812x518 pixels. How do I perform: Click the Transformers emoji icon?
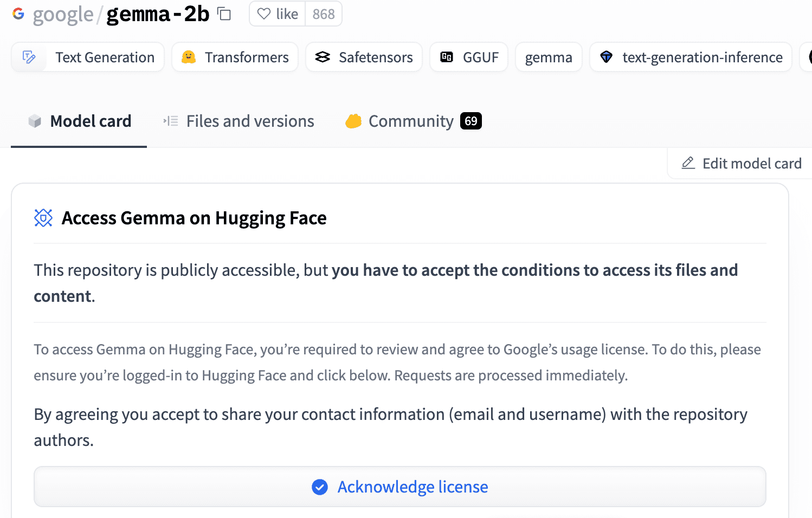189,57
